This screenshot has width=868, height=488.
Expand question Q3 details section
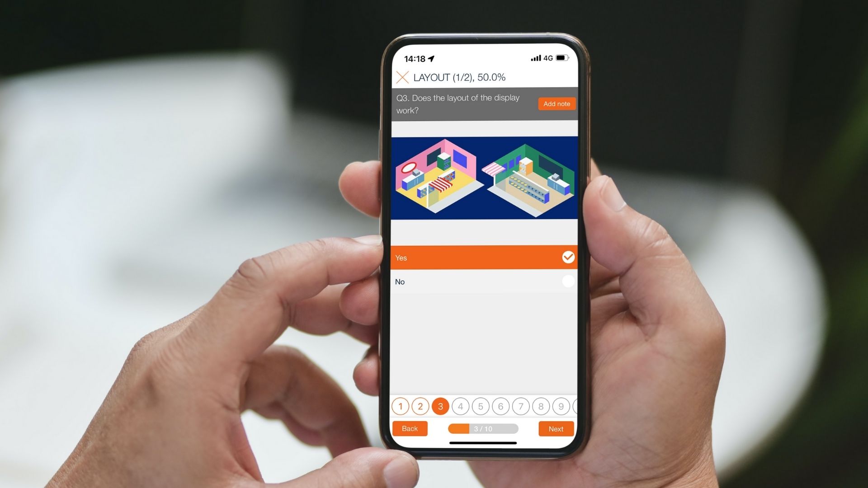(458, 103)
